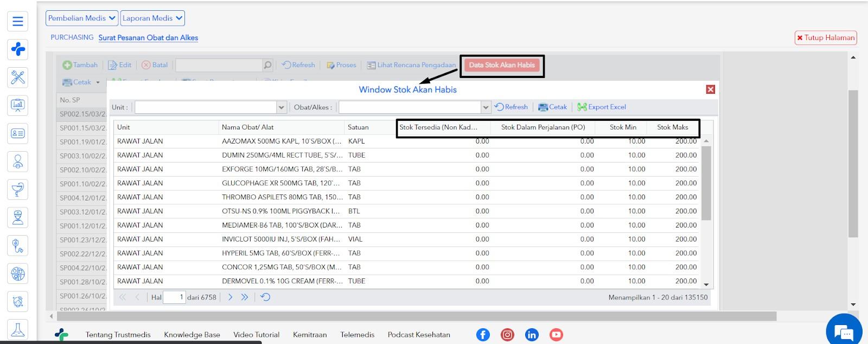Open the YouTube social icon
The height and width of the screenshot is (344, 868).
click(x=556, y=335)
